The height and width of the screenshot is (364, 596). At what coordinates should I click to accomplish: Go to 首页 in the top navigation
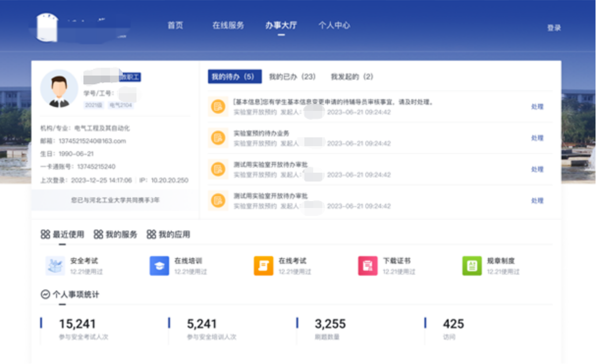[x=175, y=26]
